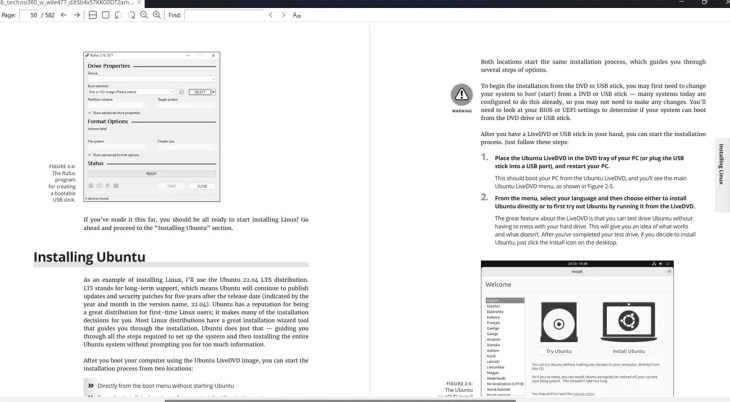Minimize the PDF viewer window
This screenshot has width=730, height=402.
(x=681, y=2)
